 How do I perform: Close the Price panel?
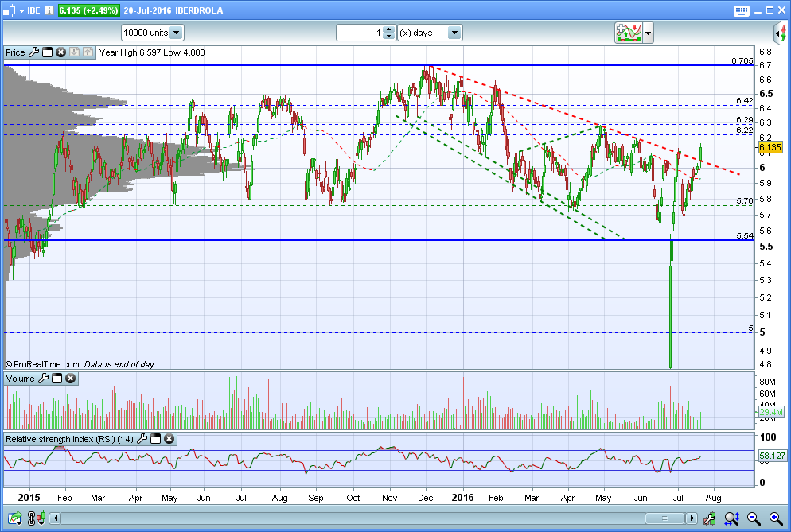point(60,52)
